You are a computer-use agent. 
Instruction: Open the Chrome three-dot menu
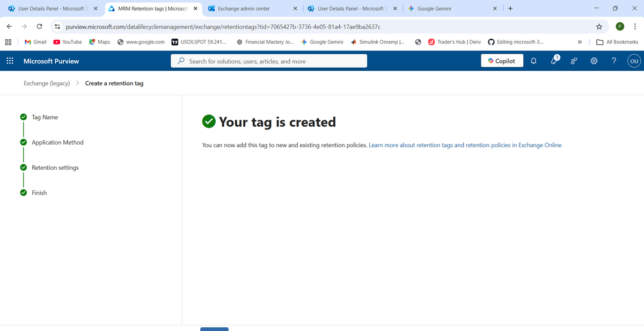(635, 26)
